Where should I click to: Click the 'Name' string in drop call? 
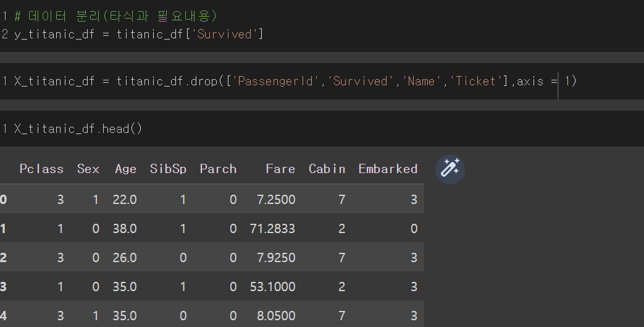click(x=422, y=82)
